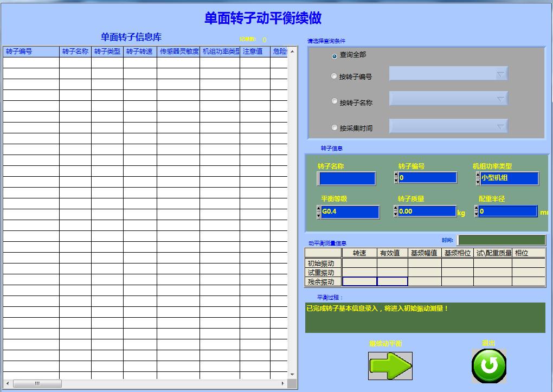Viewport: 553px width, 392px height.
Task: Click the 时间 field in 动平衡测量信息
Action: pos(501,239)
